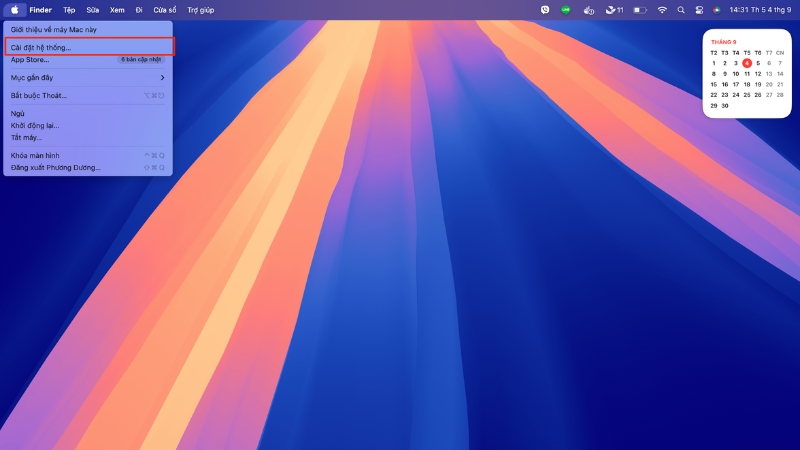This screenshot has height=450, width=800.
Task: Choose "Bắt buộc Thoát..." to force quit
Action: pyautogui.click(x=39, y=95)
